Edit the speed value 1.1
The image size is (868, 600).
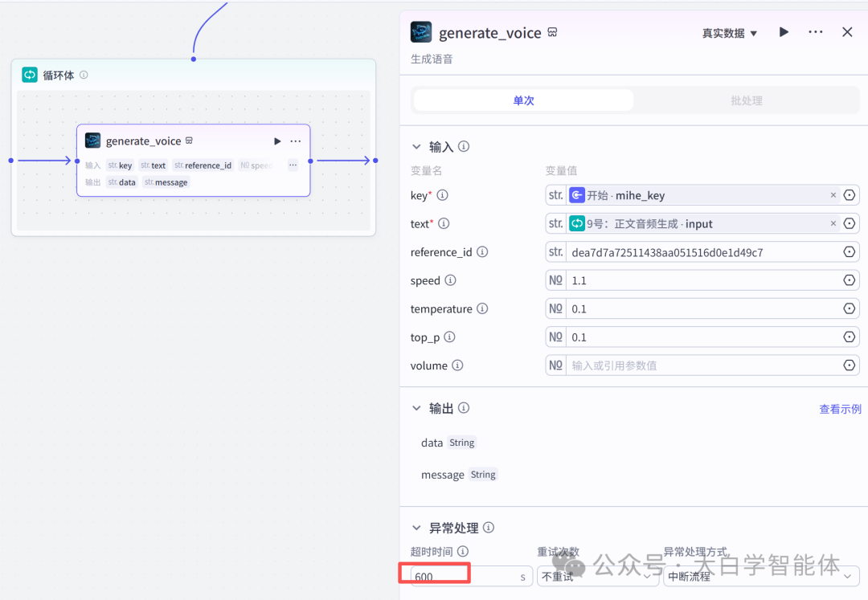(x=703, y=280)
